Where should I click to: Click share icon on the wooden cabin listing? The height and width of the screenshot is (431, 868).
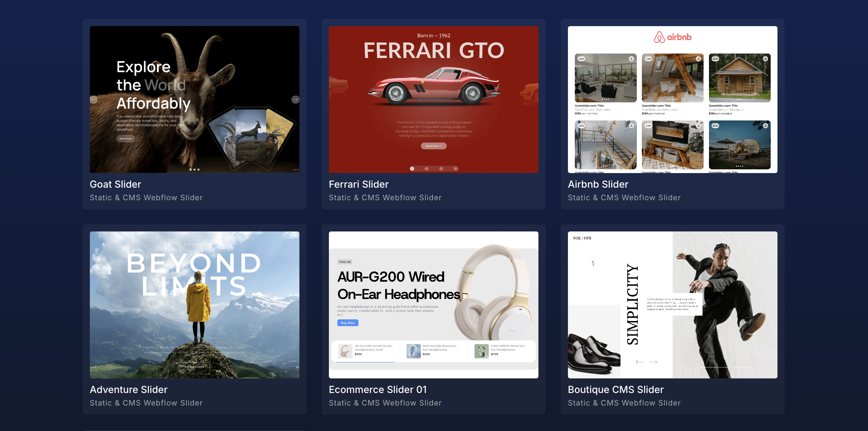(x=765, y=59)
